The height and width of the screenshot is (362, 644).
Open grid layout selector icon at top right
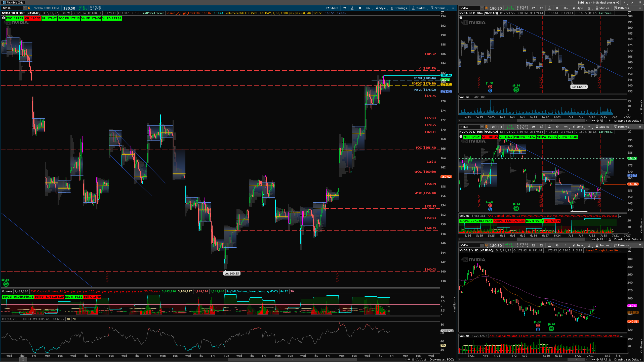(x=624, y=3)
